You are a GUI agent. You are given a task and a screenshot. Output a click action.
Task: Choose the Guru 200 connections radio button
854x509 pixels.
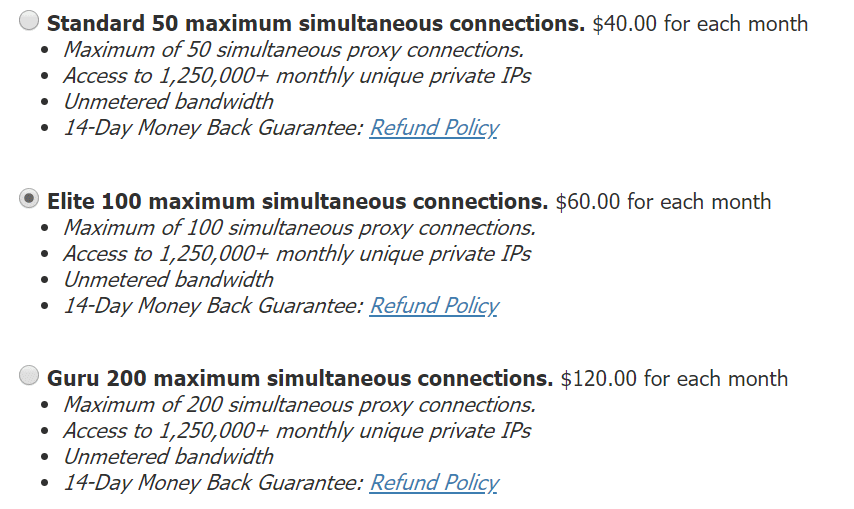(30, 377)
